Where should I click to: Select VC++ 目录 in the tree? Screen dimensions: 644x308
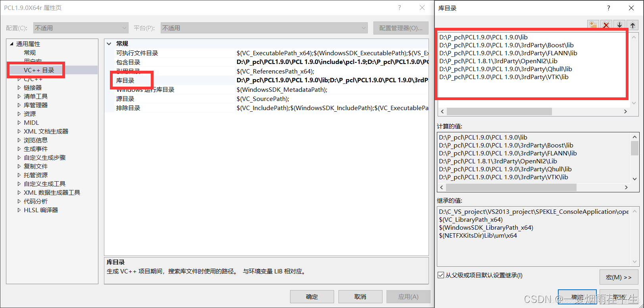click(39, 70)
